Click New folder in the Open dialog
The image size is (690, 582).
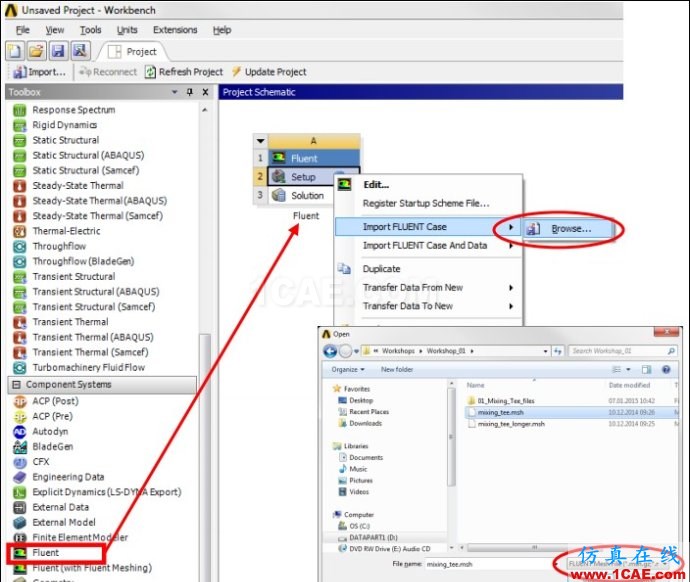pos(397,370)
